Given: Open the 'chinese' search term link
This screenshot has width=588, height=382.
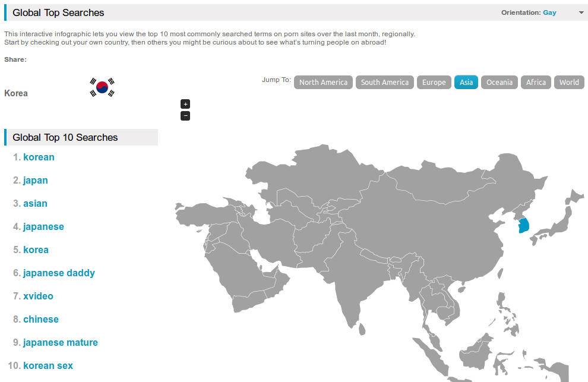Looking at the screenshot, I should (x=41, y=320).
